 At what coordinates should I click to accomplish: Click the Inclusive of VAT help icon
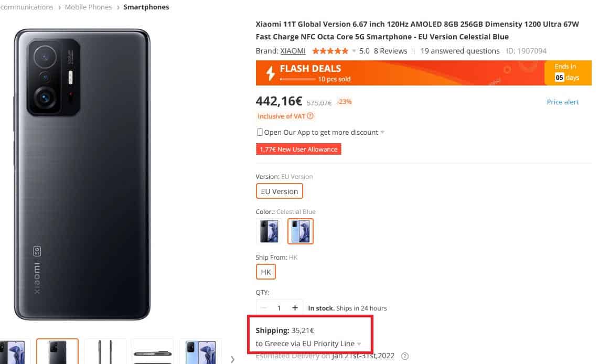(310, 116)
